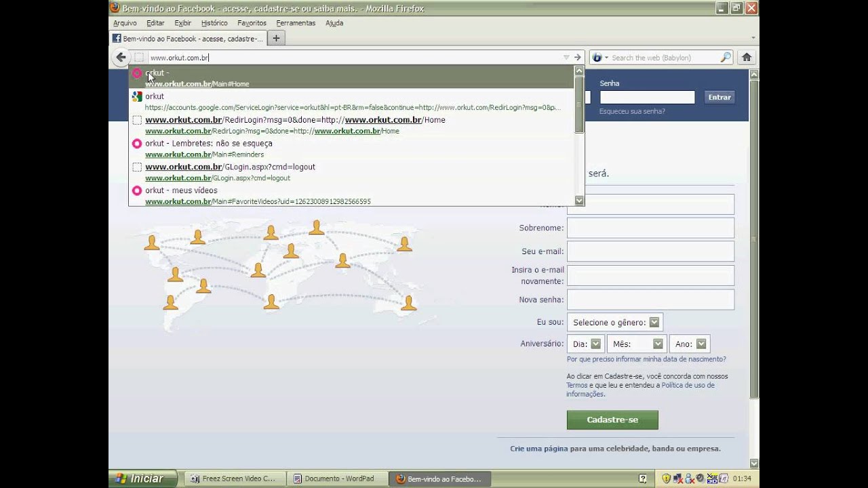Click the Senha password field in the header
868x488 pixels.
click(647, 97)
